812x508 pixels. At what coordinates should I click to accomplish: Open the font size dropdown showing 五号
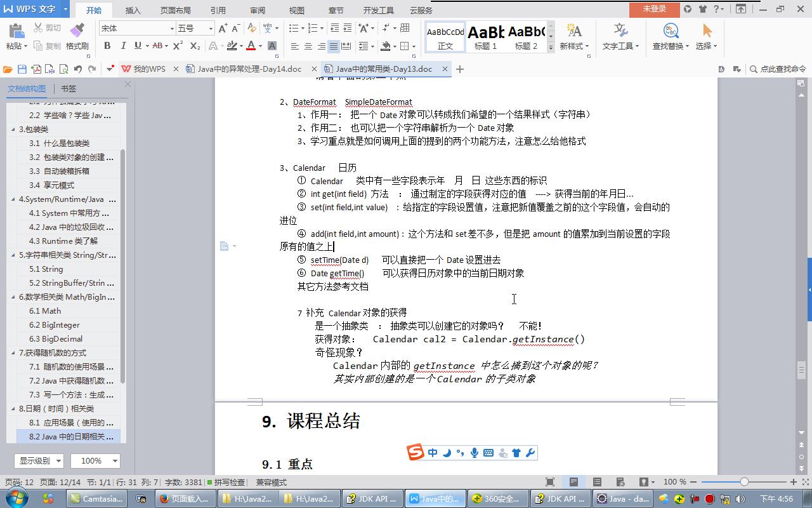195,29
